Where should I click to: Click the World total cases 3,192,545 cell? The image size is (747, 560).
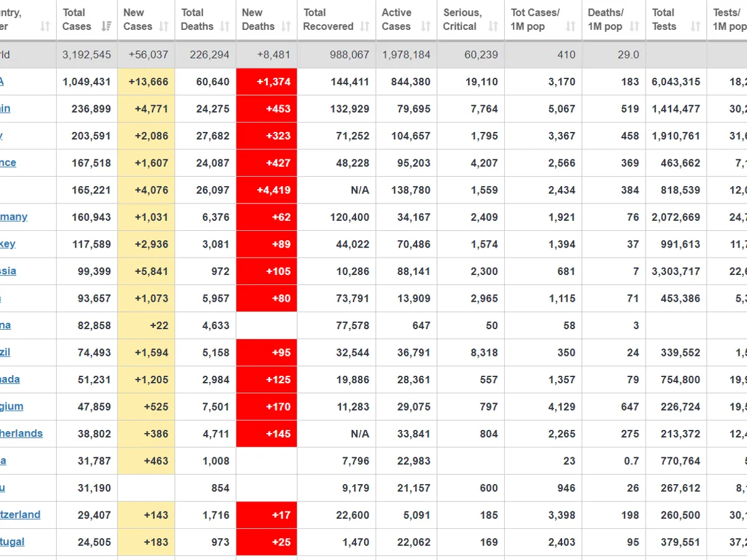coord(87,55)
